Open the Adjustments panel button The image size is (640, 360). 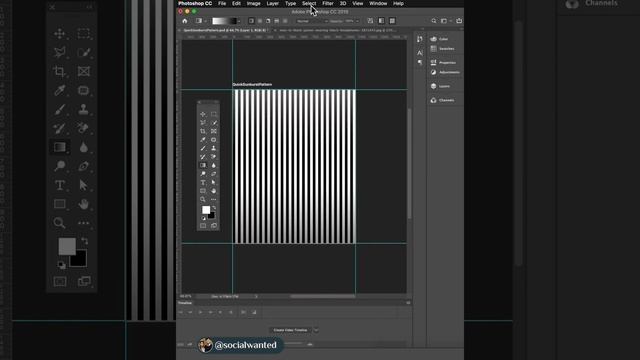point(444,72)
